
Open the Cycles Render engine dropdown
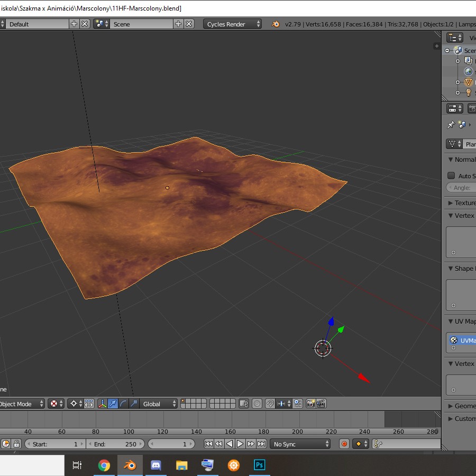click(x=233, y=24)
